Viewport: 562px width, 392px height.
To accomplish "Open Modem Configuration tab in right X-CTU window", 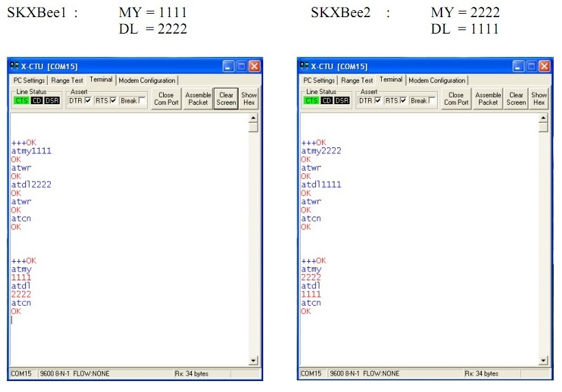I will click(437, 81).
